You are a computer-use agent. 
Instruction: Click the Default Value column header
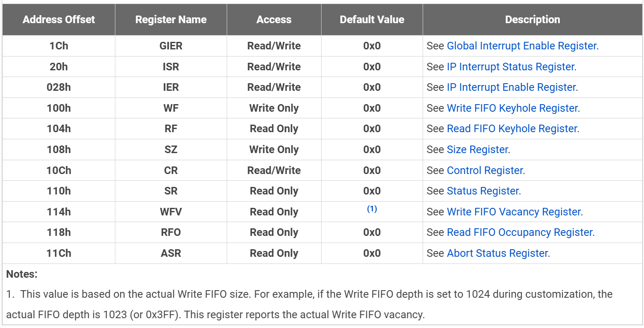point(372,20)
